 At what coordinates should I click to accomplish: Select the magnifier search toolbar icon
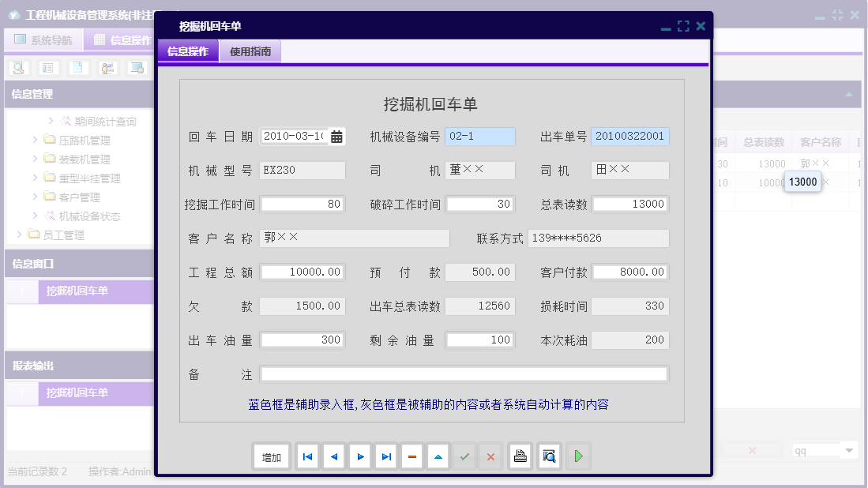coord(17,68)
